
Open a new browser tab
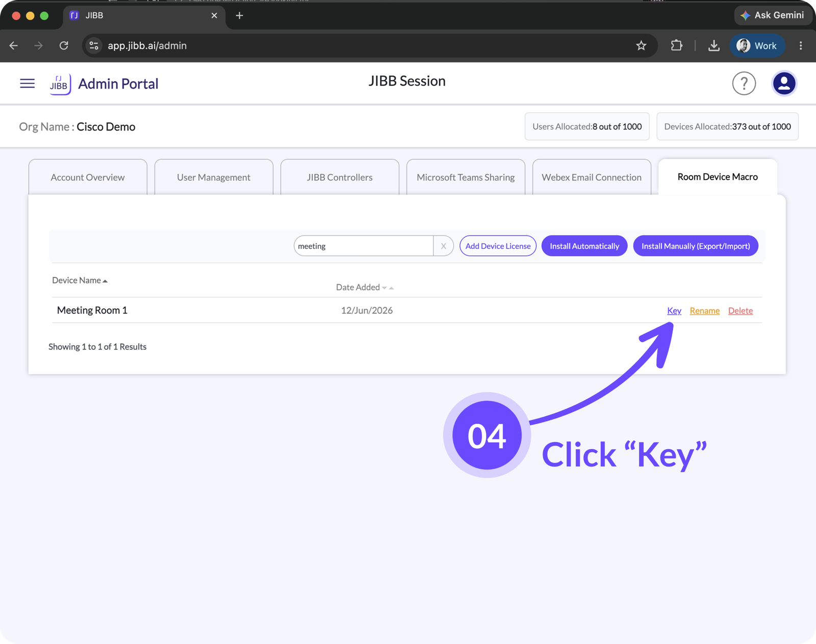[x=239, y=15]
